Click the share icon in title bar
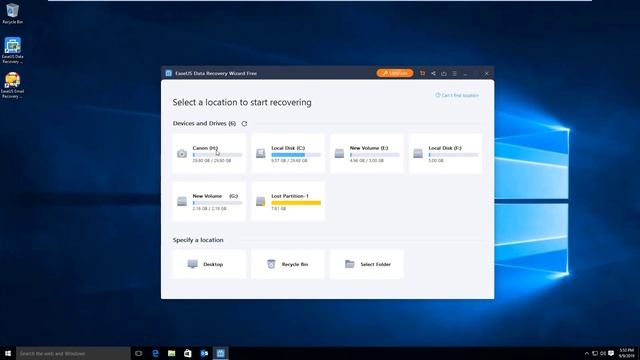Image resolution: width=640 pixels, height=360 pixels. coord(433,73)
